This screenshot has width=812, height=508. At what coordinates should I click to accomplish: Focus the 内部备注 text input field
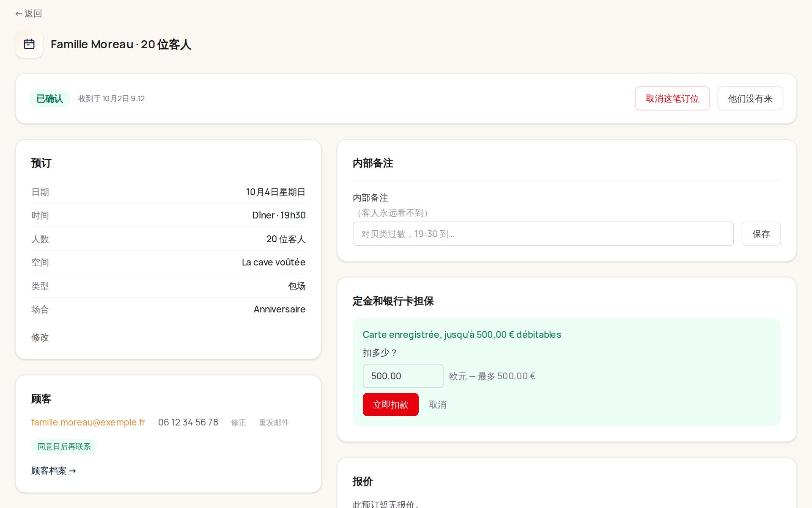543,234
